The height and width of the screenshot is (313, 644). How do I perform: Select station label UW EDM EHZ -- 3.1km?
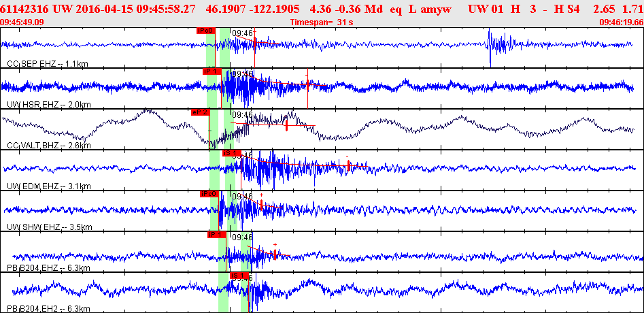49,186
